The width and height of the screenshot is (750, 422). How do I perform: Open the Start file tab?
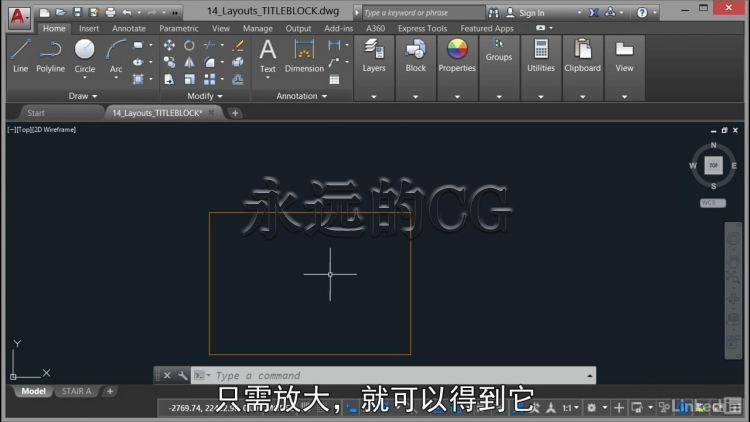coord(36,113)
